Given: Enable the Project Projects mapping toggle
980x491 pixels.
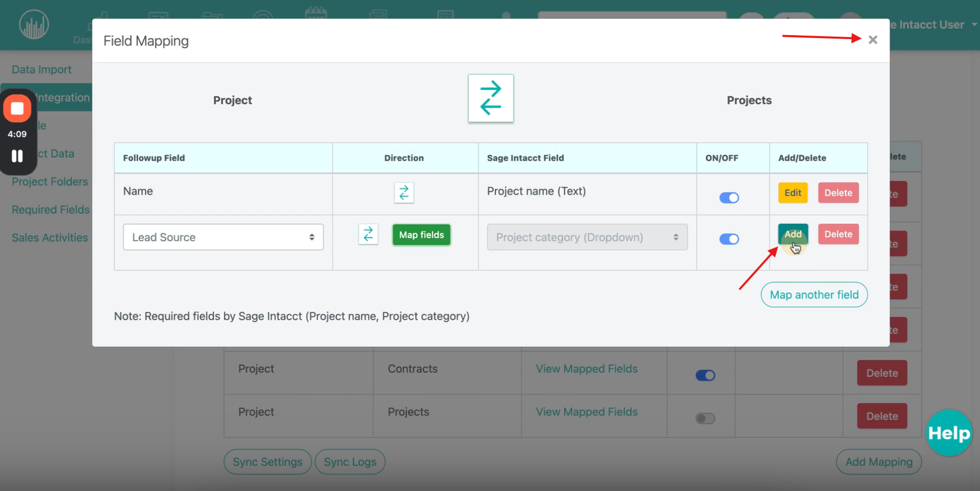Looking at the screenshot, I should (x=705, y=418).
